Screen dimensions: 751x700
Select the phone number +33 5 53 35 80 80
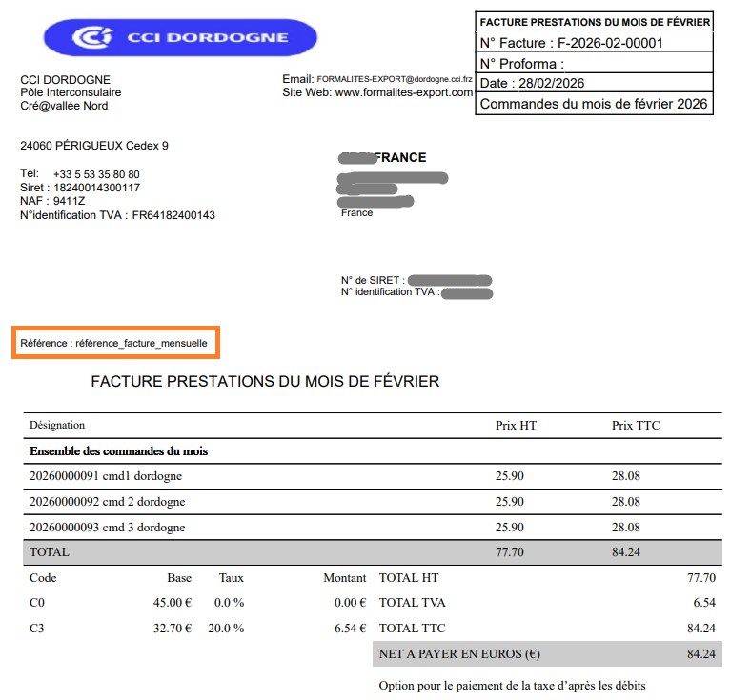[96, 174]
